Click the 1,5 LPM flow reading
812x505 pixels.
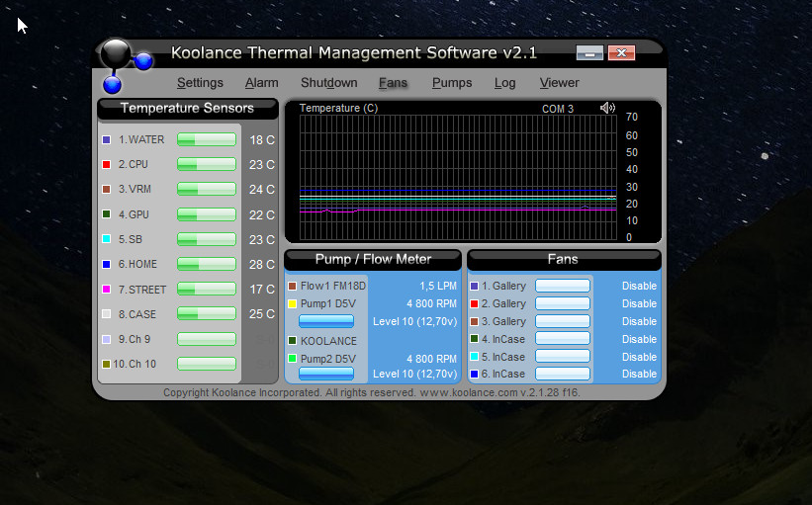pyautogui.click(x=438, y=286)
